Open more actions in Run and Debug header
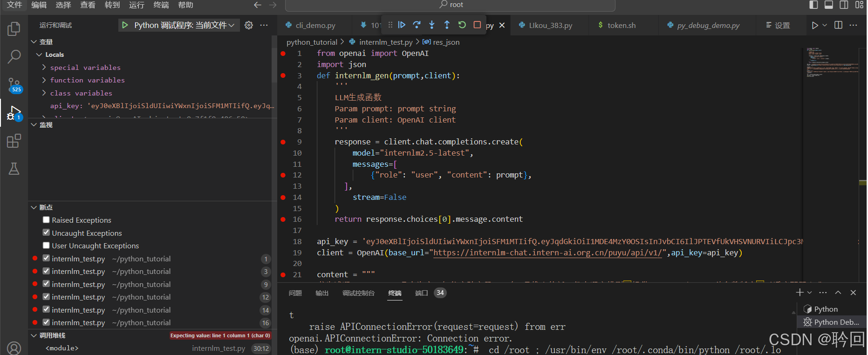 click(264, 25)
